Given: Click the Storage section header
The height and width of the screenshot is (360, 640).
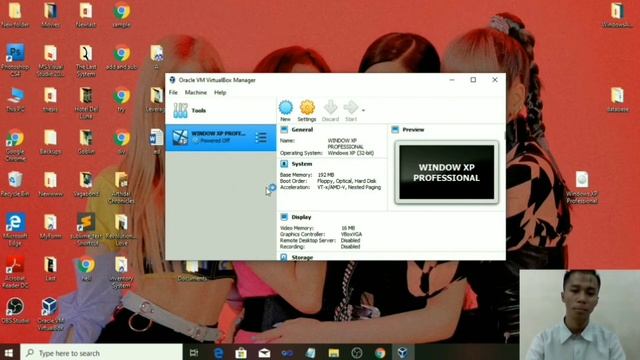Looking at the screenshot, I should (x=302, y=258).
